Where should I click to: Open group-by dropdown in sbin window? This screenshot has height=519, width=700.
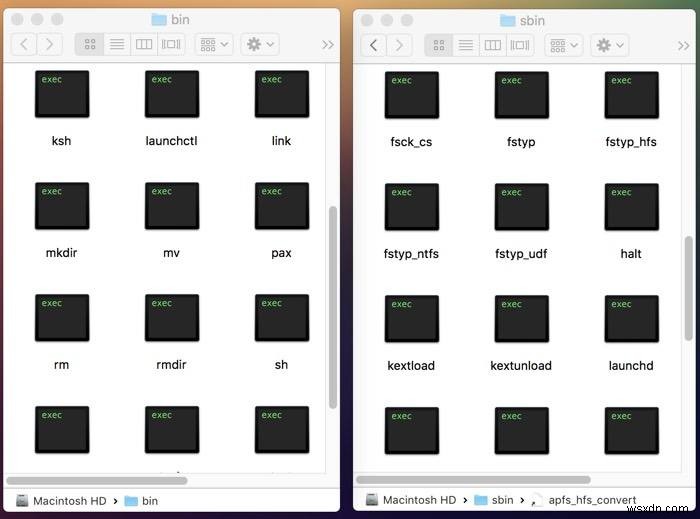click(x=564, y=45)
